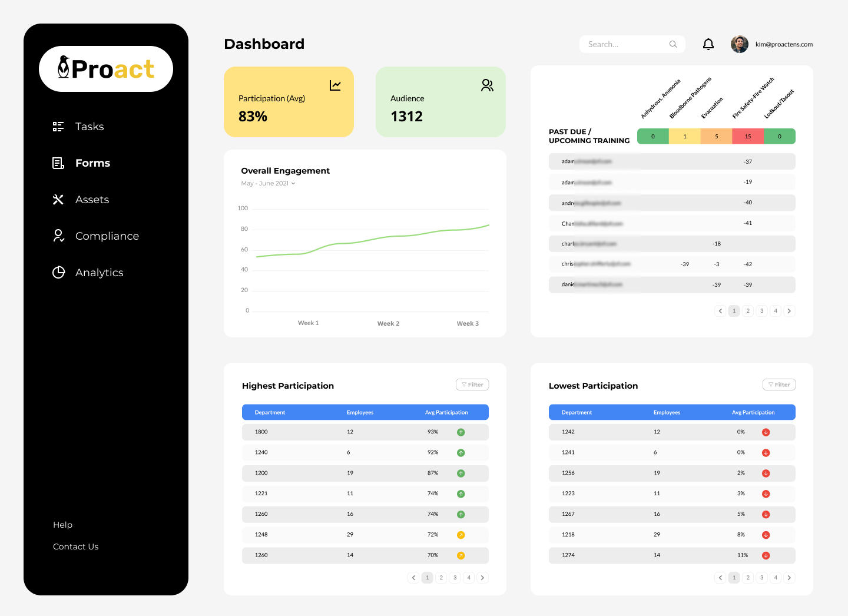Toggle the red down-arrow for department 1242
Viewport: 848px width, 616px height.
coord(766,432)
